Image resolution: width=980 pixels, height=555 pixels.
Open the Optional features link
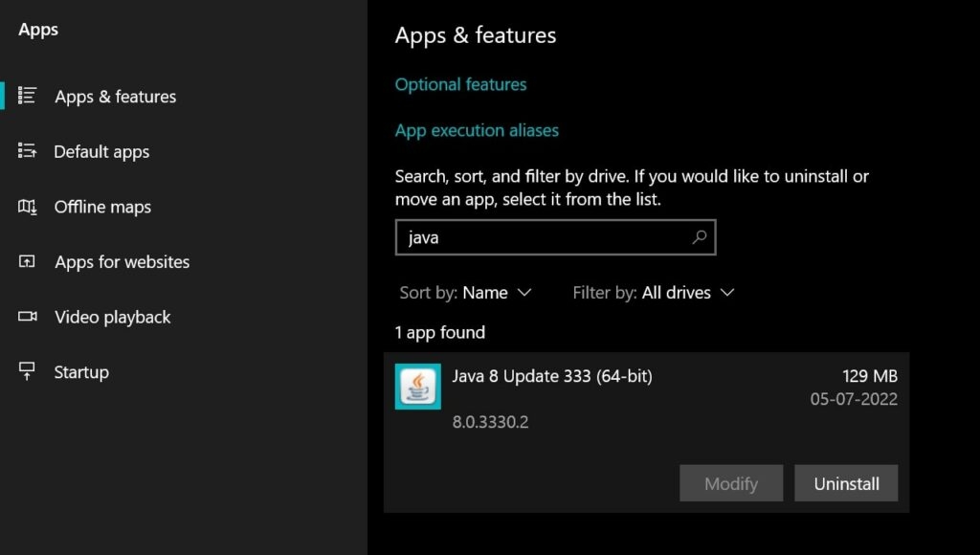(x=460, y=84)
